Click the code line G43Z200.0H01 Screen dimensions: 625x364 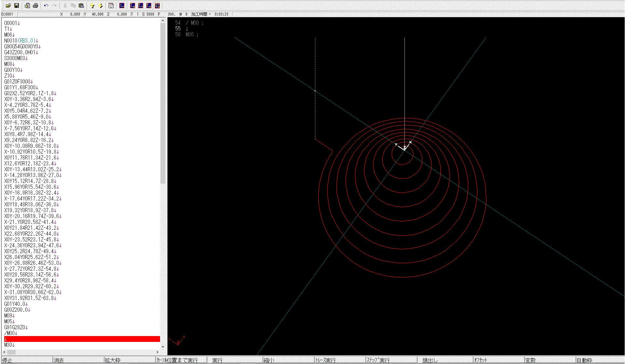21,52
